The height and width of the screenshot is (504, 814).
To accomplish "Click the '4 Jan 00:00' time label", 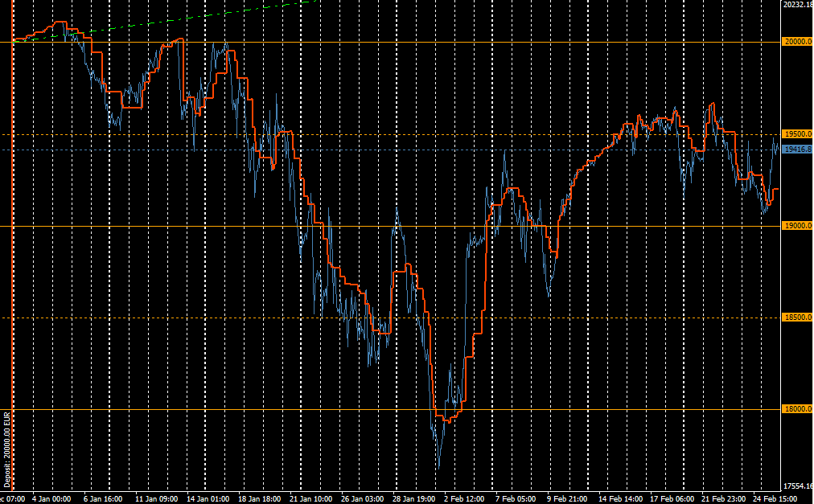I will tap(51, 499).
